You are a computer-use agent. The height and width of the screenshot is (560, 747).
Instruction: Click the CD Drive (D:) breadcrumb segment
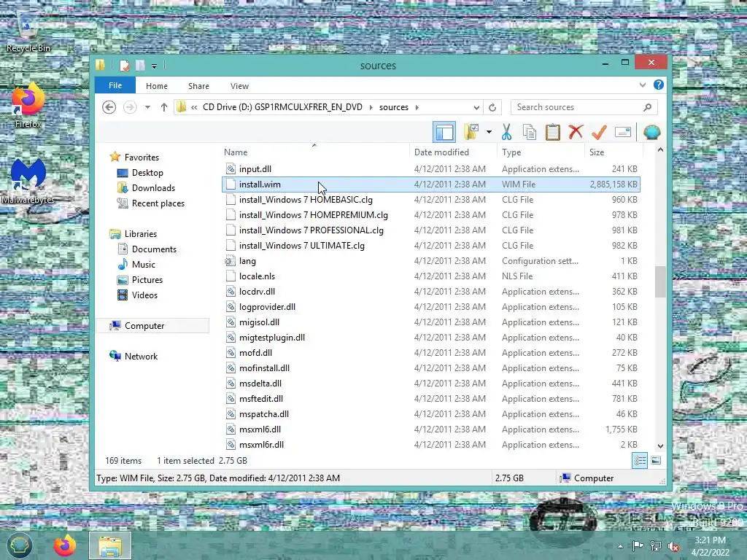282,107
